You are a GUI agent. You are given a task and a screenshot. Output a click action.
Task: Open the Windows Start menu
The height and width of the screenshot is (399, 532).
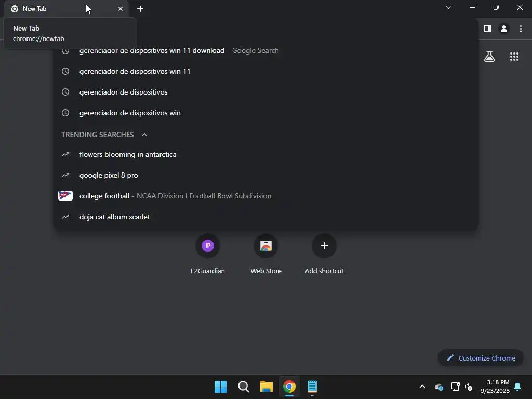tap(220, 387)
